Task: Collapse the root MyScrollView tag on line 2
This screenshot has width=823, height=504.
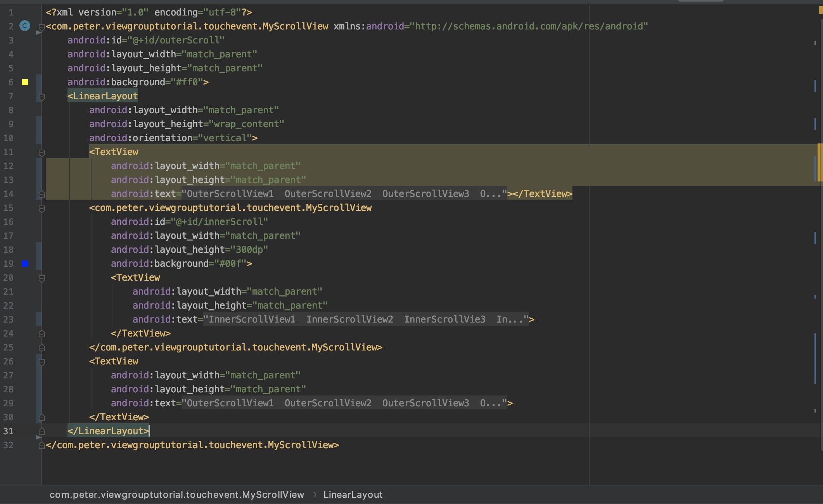Action: coord(41,27)
